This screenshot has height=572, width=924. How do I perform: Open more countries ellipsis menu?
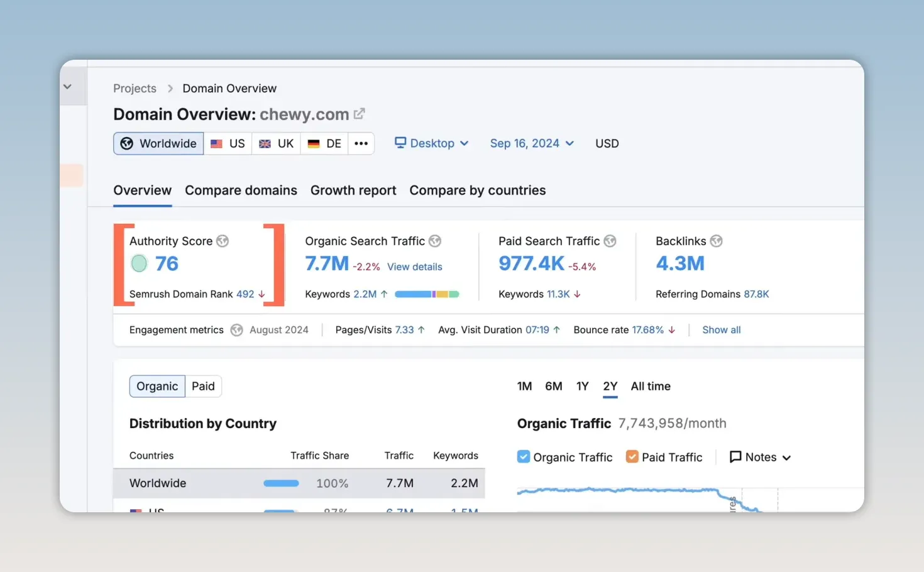(361, 143)
